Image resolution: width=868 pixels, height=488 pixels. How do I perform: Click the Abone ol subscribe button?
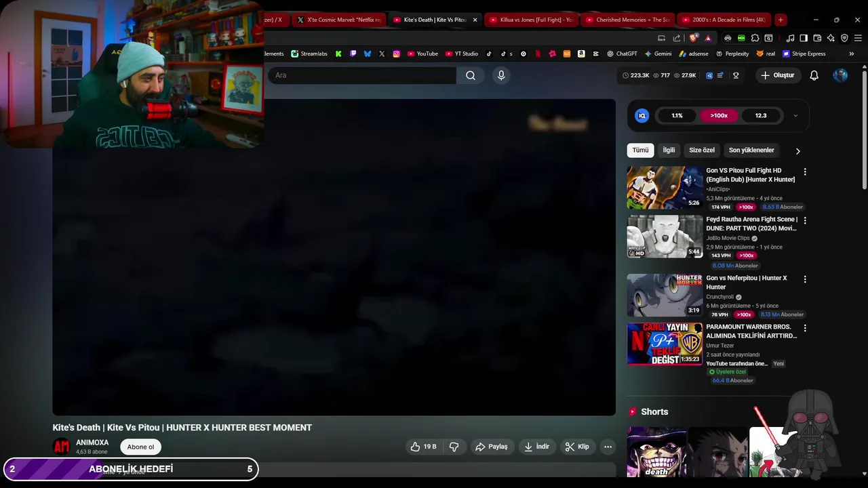pos(140,447)
